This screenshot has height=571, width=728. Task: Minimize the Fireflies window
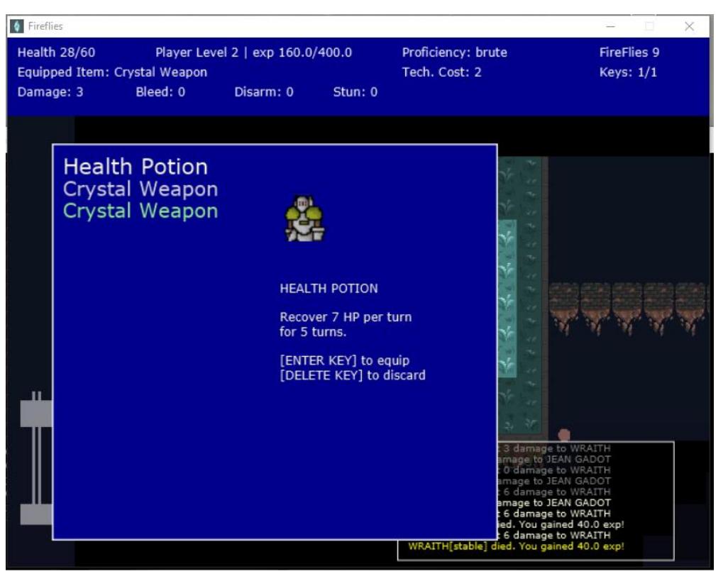[610, 26]
